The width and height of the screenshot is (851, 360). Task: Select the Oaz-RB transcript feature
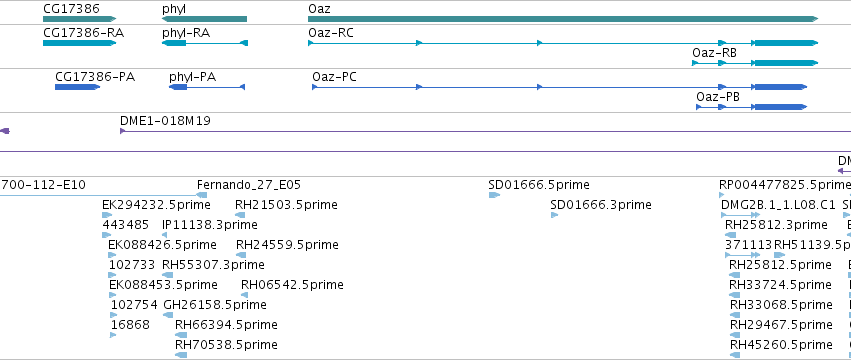coord(755,63)
